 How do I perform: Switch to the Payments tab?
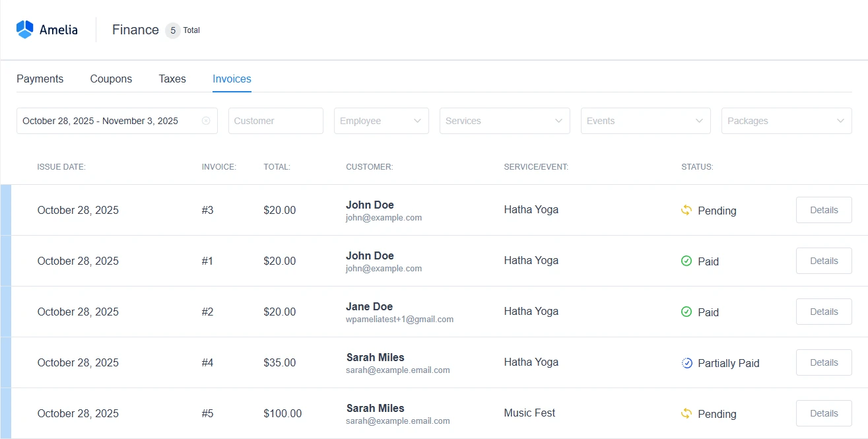40,79
